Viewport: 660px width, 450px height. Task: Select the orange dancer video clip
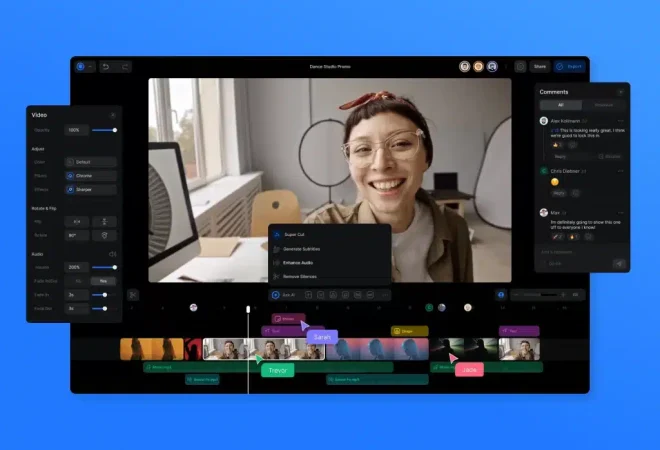coord(152,349)
